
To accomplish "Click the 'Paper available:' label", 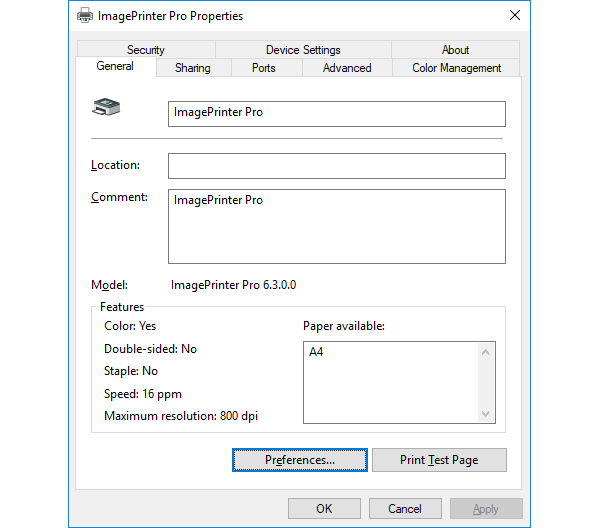I will tap(344, 326).
